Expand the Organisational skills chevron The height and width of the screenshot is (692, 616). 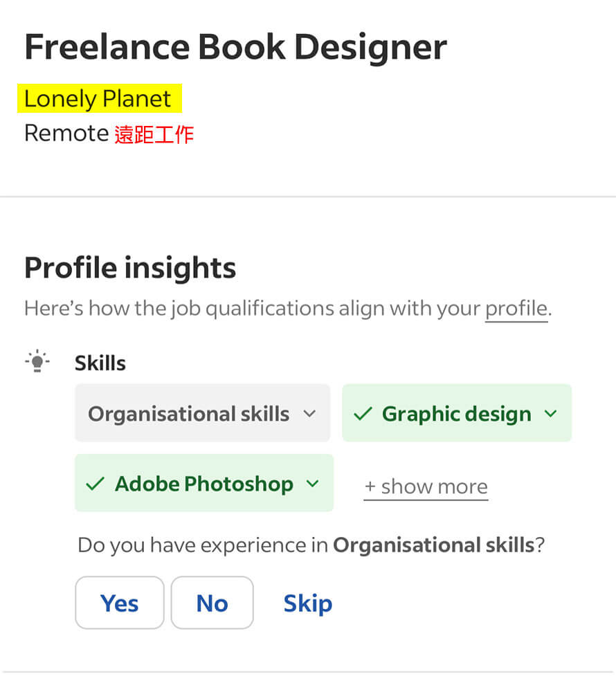(310, 414)
